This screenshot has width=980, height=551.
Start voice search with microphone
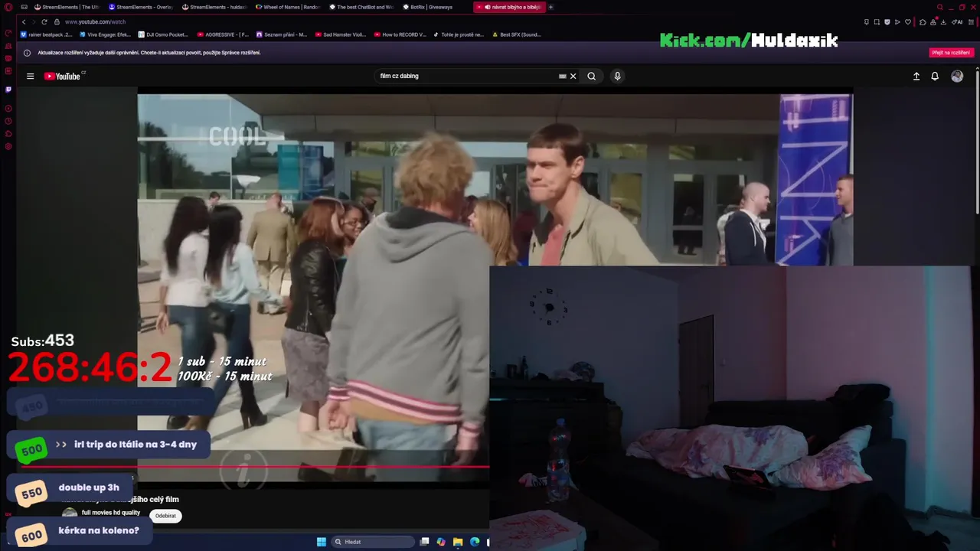617,76
